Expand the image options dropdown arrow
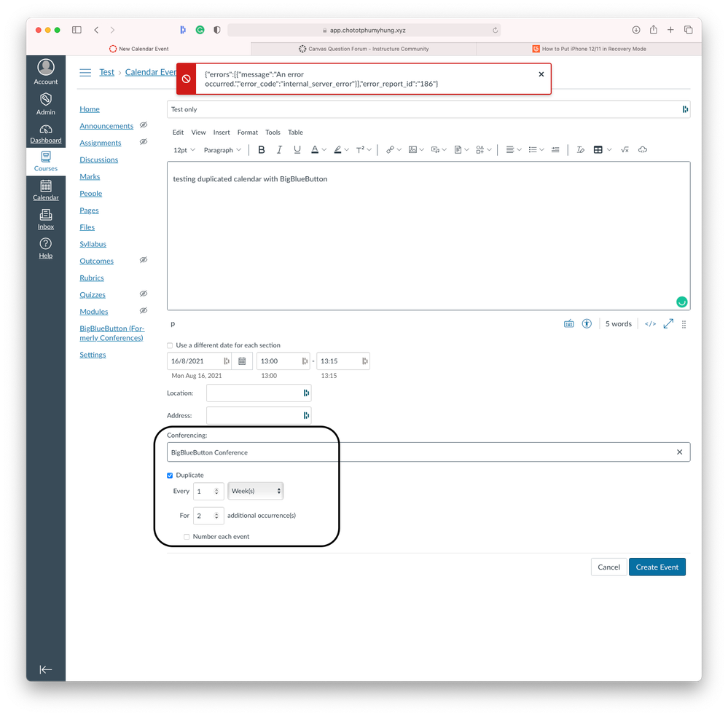728x716 pixels. (x=422, y=150)
